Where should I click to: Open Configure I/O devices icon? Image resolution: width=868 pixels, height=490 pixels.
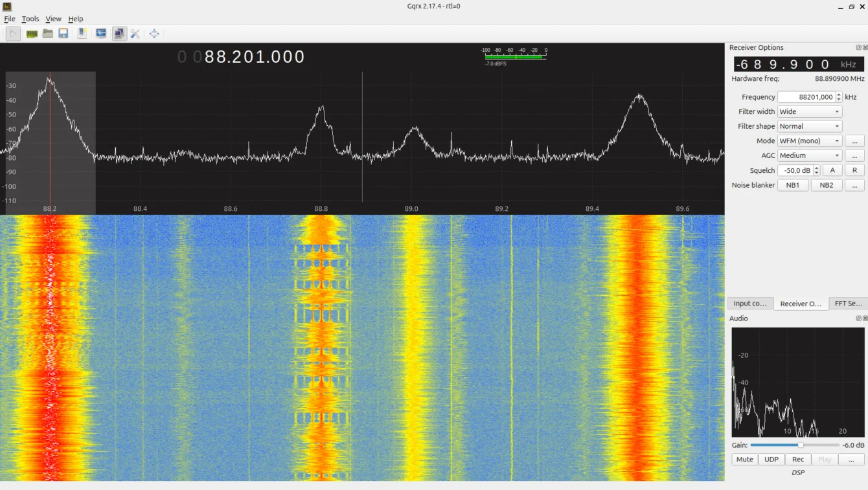coord(31,33)
